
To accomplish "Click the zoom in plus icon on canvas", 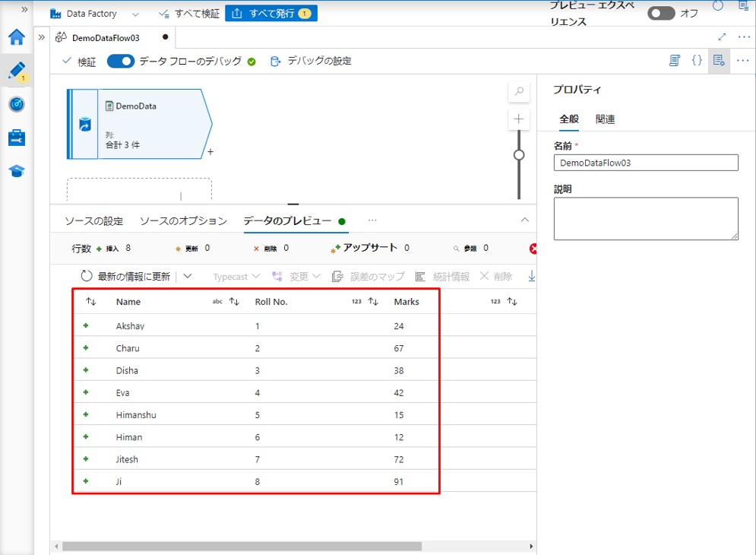I will click(x=520, y=119).
